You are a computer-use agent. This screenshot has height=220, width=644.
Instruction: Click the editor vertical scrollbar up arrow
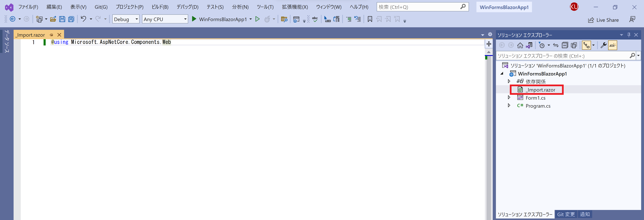489,52
